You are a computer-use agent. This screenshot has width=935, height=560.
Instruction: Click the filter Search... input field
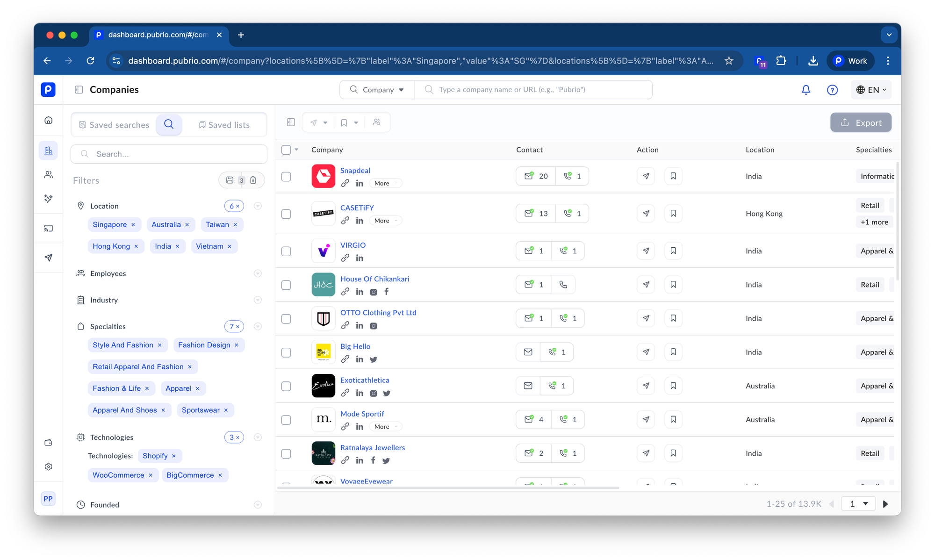click(169, 154)
